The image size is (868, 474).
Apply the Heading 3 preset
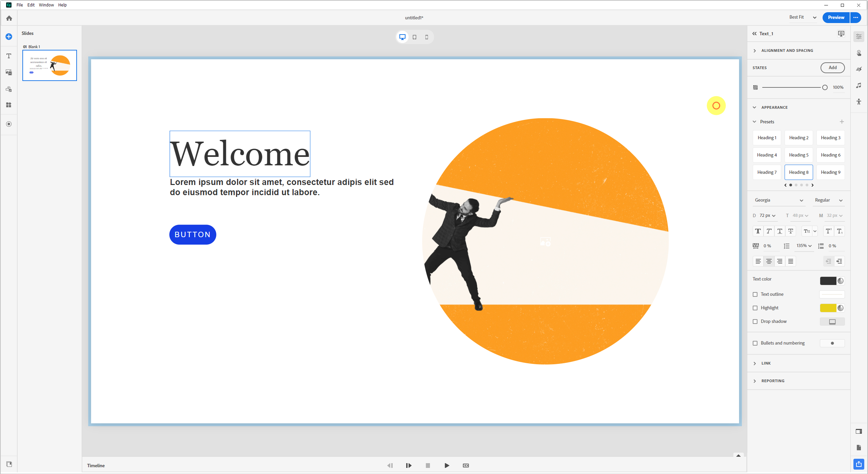830,138
